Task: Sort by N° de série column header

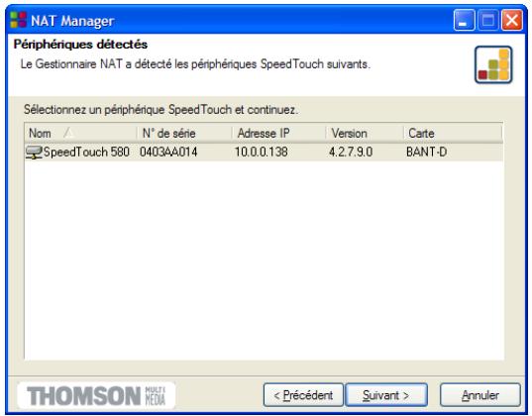Action: tap(184, 133)
